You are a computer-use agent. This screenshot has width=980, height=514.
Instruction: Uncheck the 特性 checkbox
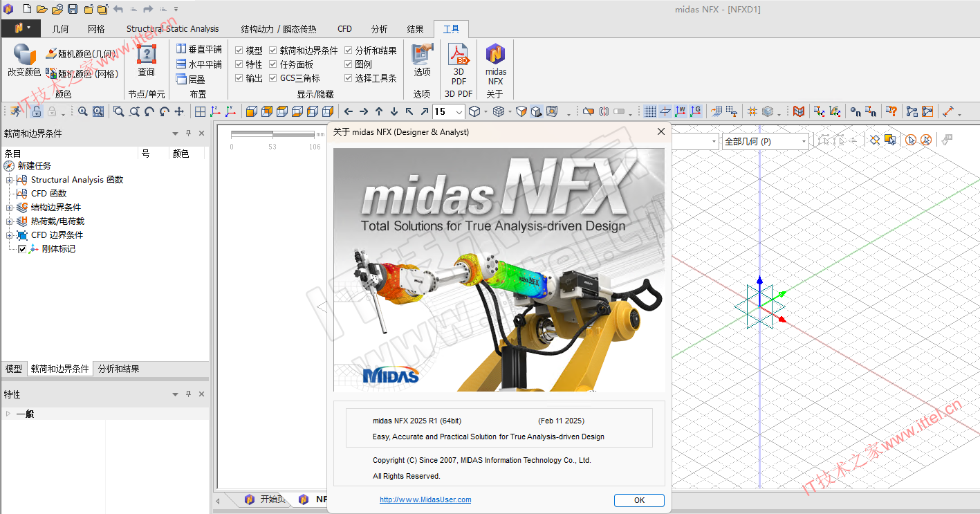[239, 64]
